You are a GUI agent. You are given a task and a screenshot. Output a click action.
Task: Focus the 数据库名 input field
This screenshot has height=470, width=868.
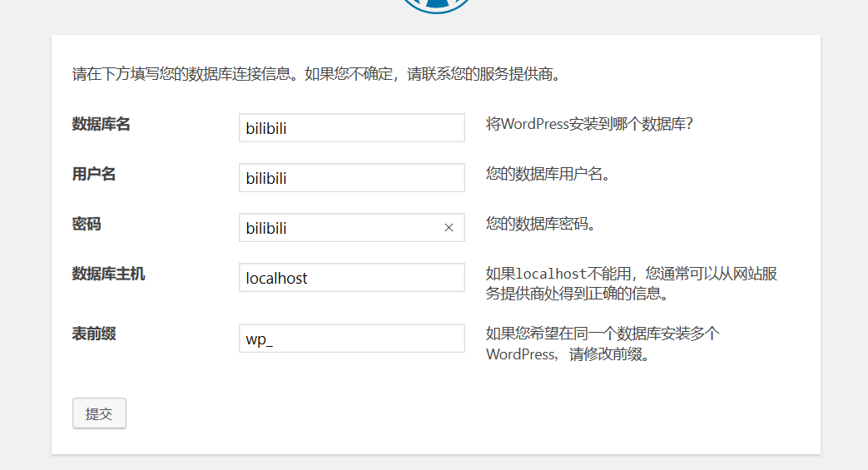coord(351,128)
